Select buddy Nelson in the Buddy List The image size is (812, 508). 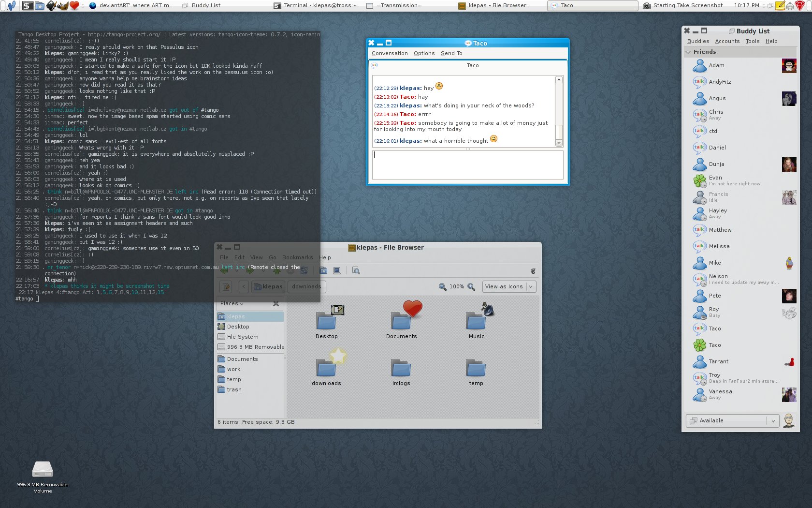[740, 279]
